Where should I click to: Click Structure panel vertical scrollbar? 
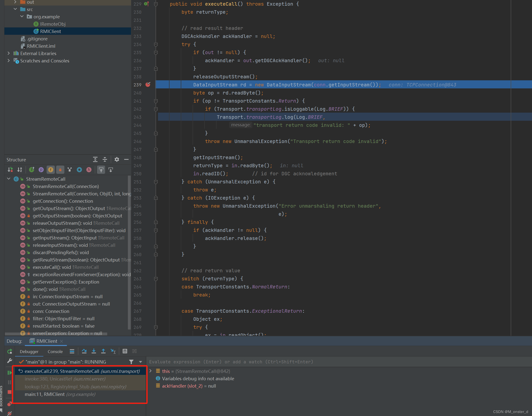pos(129,252)
